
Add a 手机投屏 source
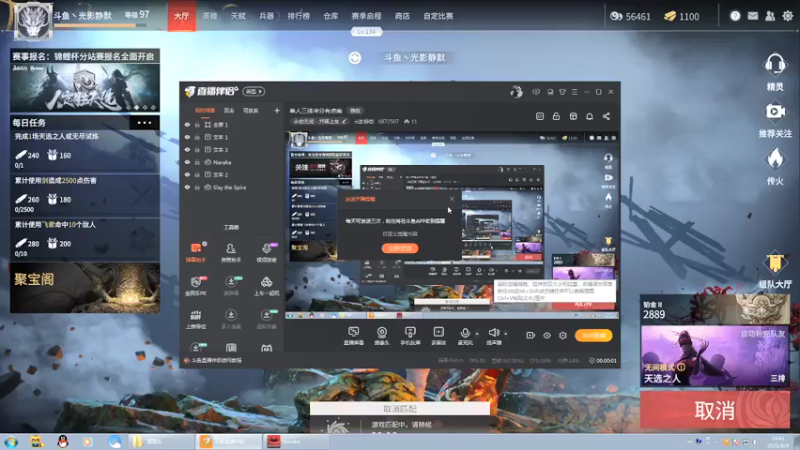[x=410, y=336]
